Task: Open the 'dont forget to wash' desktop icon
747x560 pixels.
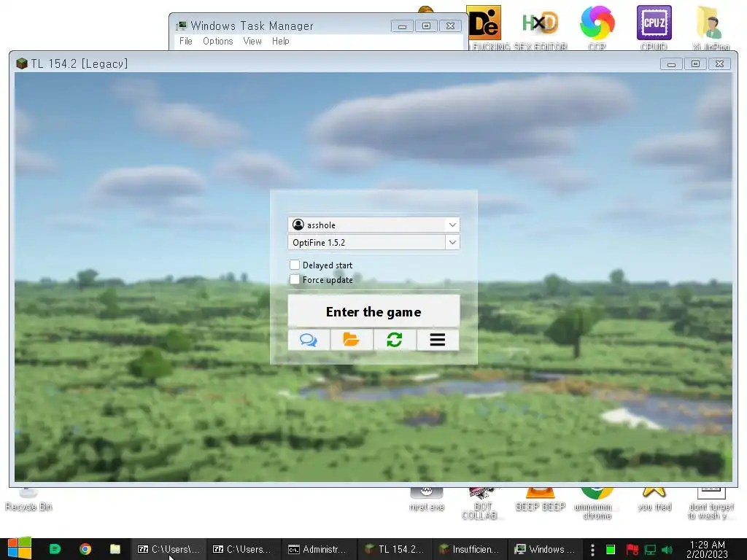Action: pyautogui.click(x=711, y=504)
